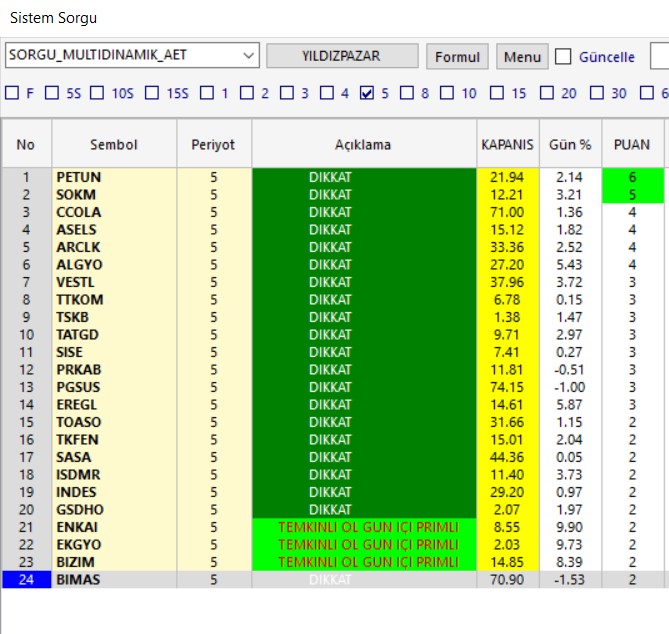
Task: Check the 4 period checkbox
Action: click(327, 93)
